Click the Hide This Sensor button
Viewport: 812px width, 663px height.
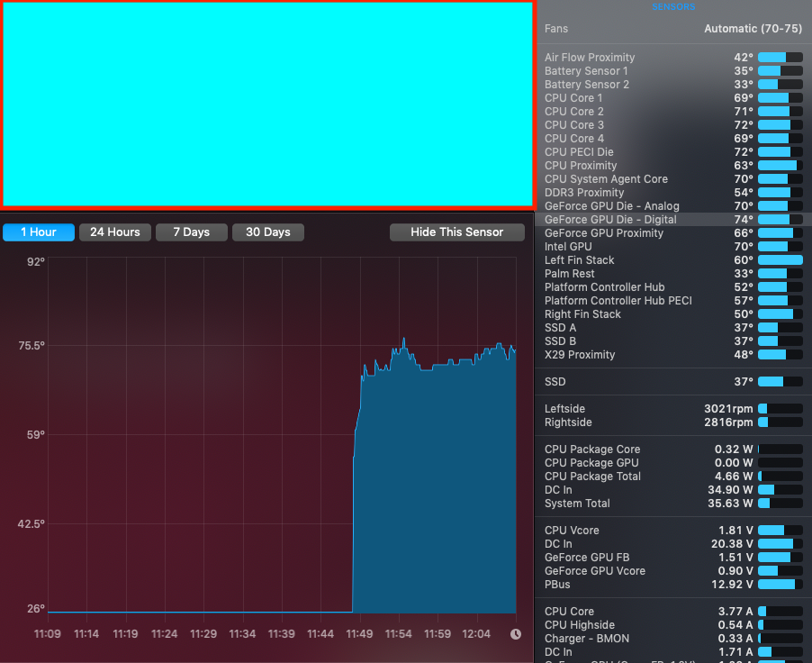(x=457, y=232)
